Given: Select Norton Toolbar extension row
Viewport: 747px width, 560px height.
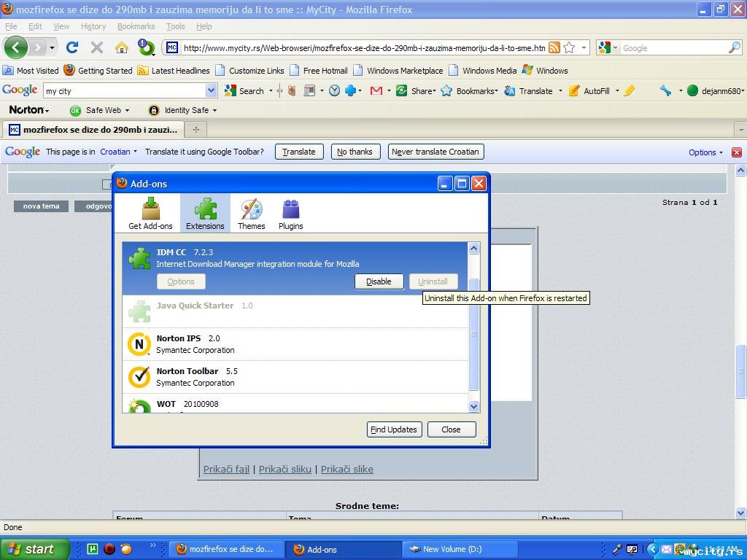Looking at the screenshot, I should pos(295,377).
